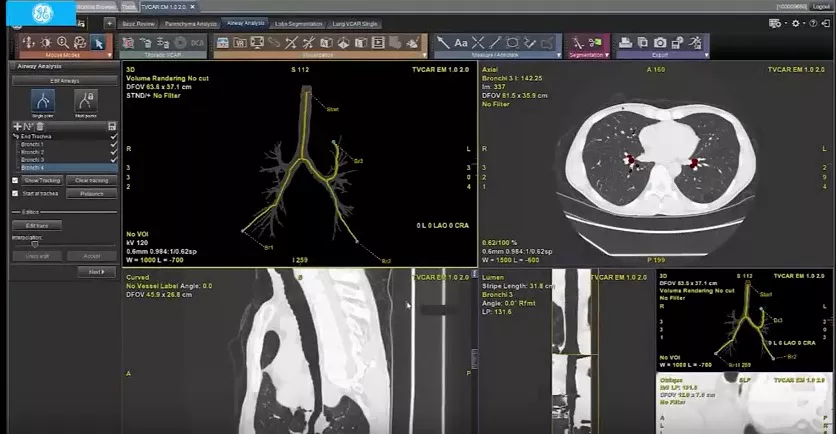Viewport: 836px width, 434px height.
Task: Expand the Mouse Modes toolbar dropdown arrow
Action: [x=109, y=55]
